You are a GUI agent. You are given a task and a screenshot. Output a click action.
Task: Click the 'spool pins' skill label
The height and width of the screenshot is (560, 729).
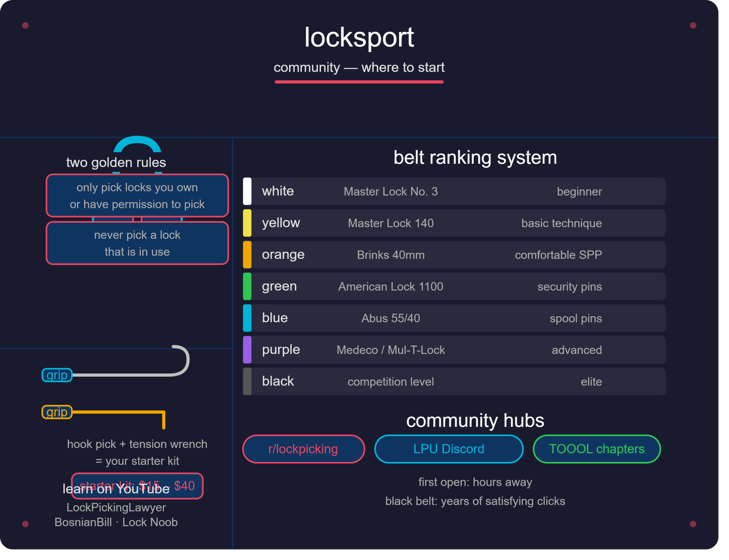[575, 319]
